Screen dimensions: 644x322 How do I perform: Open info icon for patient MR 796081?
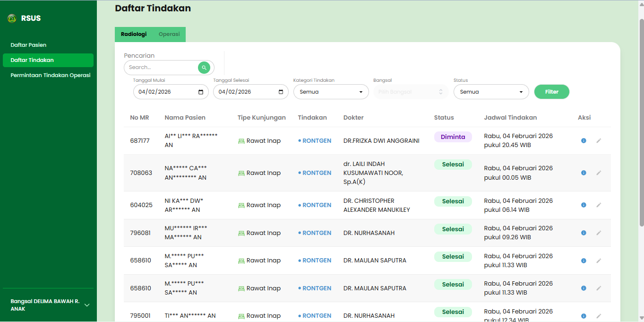coord(584,233)
